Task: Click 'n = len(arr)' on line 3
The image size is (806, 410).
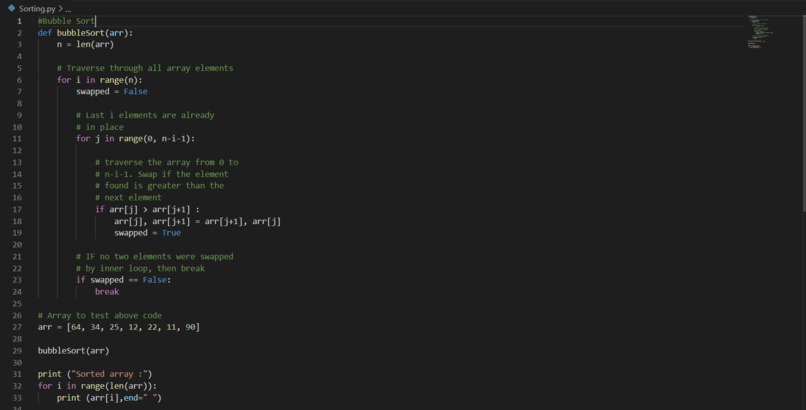Action: [85, 45]
